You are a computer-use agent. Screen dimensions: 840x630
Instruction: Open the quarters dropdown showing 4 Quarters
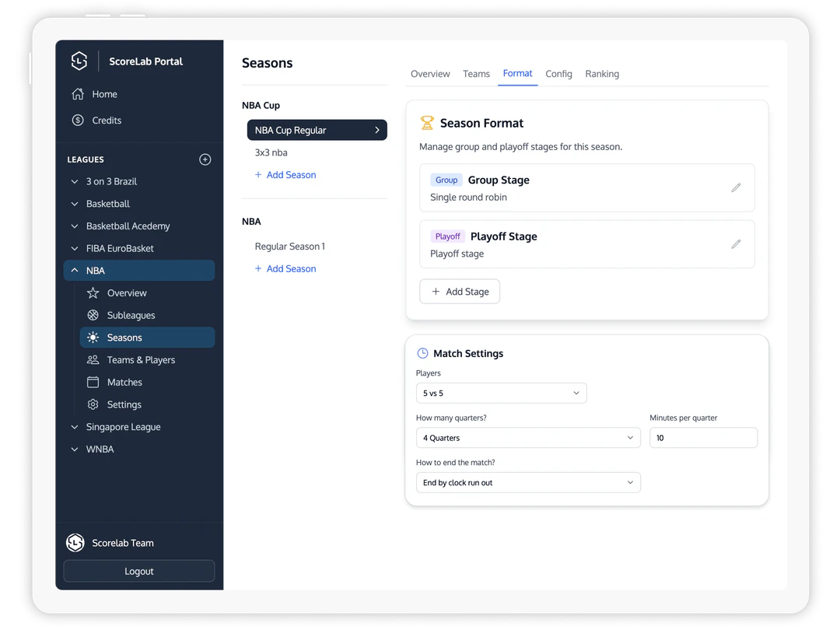pyautogui.click(x=528, y=437)
